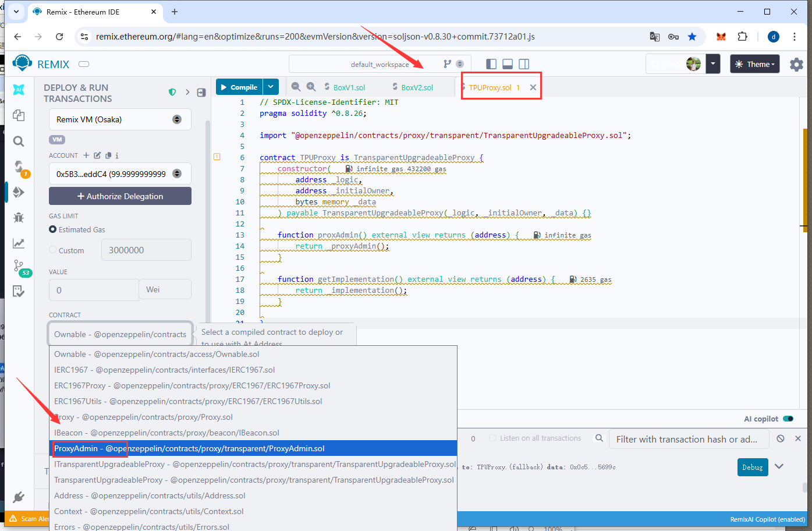Choose ERC1967Proxy contract in list
Image resolution: width=812 pixels, height=531 pixels.
[253, 385]
